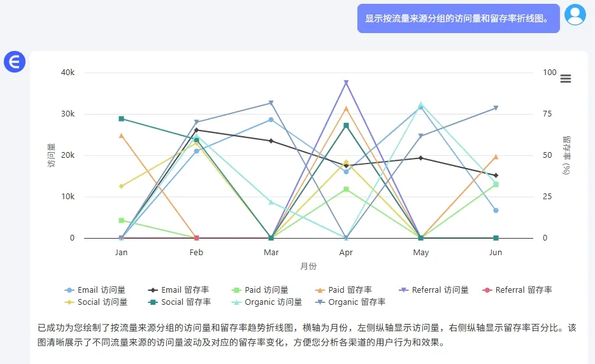Click the user profile avatar icon
The image size is (595, 364).
coord(575,15)
